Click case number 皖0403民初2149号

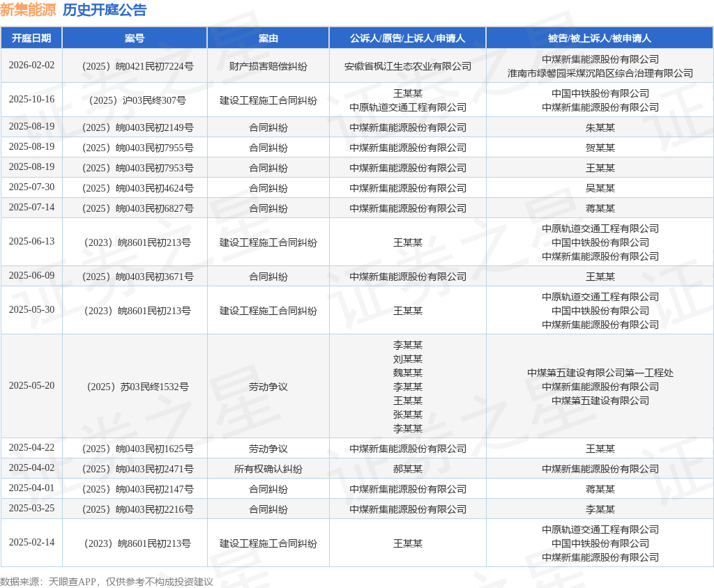coord(137,128)
